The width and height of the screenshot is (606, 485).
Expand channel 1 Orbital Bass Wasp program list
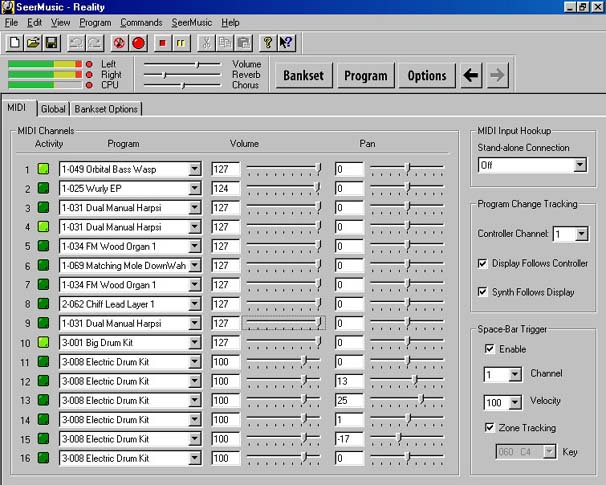(x=195, y=169)
